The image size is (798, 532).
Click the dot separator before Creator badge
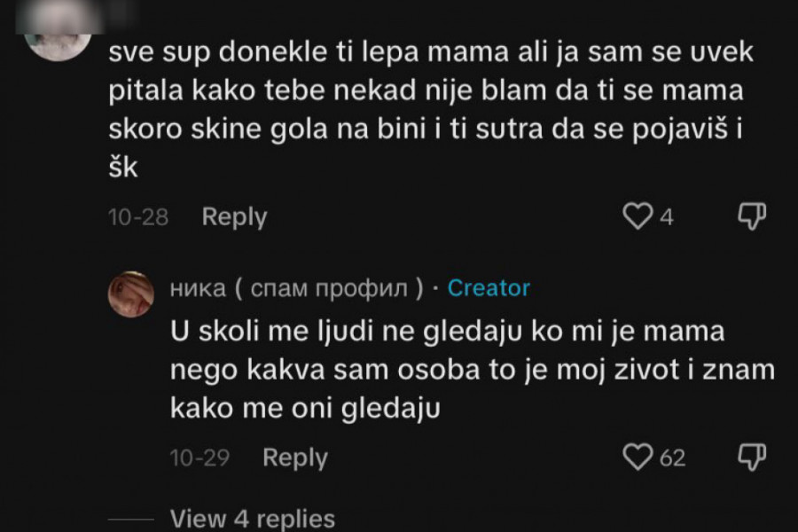tap(434, 288)
